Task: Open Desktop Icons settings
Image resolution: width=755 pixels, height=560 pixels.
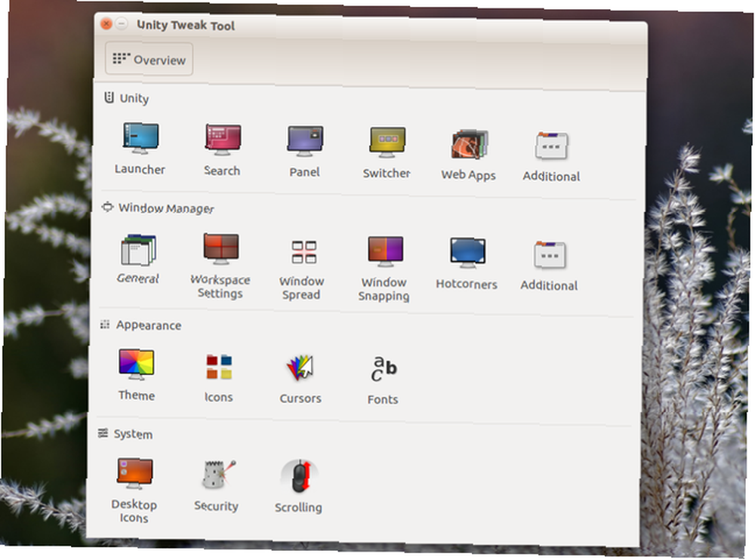Action: [134, 491]
